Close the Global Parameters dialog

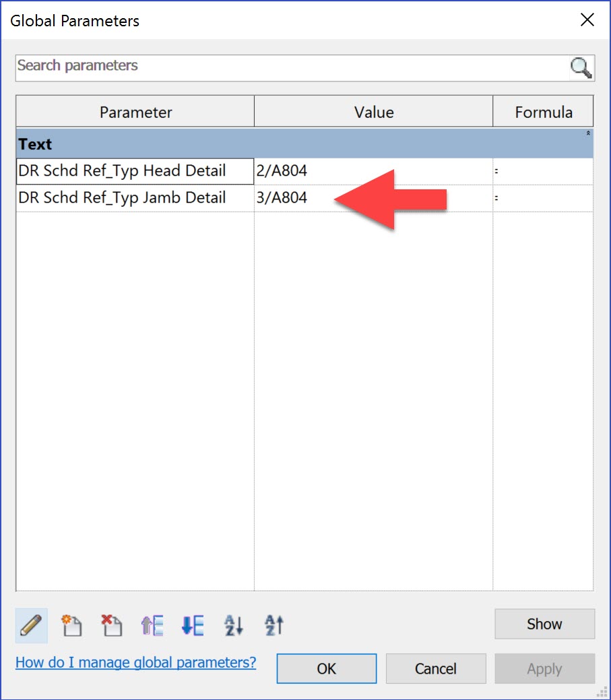coord(587,20)
